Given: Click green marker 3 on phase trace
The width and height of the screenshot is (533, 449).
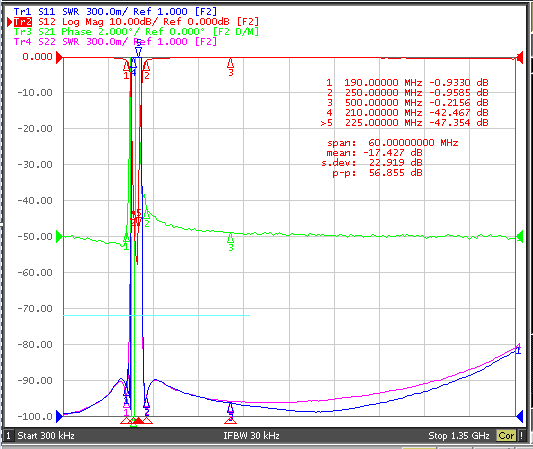Looking at the screenshot, I should [231, 242].
